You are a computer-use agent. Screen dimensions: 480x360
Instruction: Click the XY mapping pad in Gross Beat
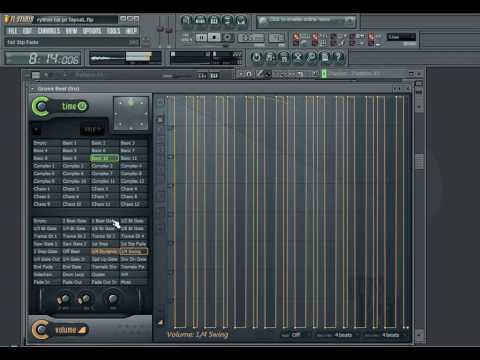[131, 113]
